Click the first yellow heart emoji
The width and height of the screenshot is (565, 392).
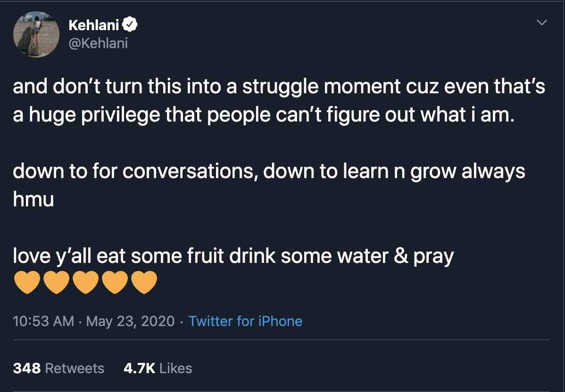point(27,283)
